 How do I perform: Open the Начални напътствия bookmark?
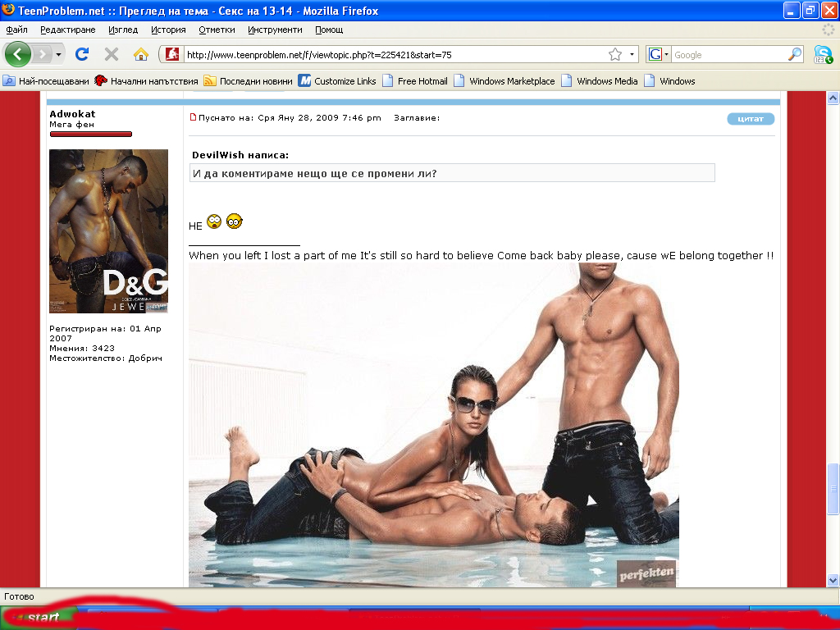146,81
